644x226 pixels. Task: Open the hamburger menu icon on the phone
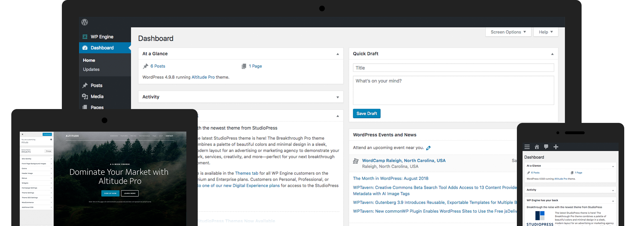click(x=527, y=147)
